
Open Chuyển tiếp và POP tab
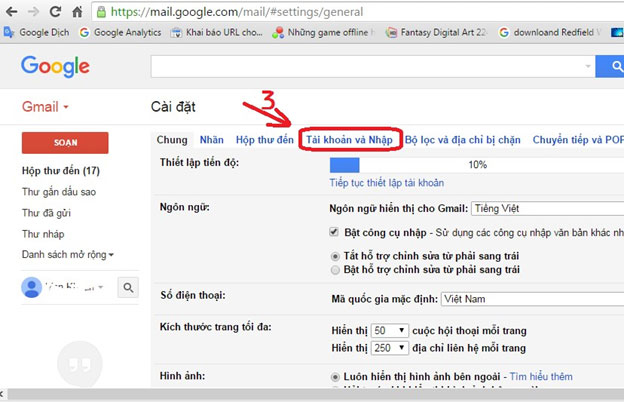click(x=578, y=140)
